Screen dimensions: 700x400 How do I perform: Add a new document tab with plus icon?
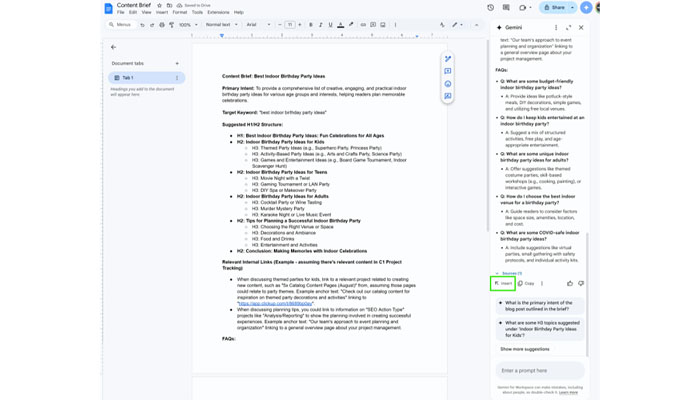177,63
